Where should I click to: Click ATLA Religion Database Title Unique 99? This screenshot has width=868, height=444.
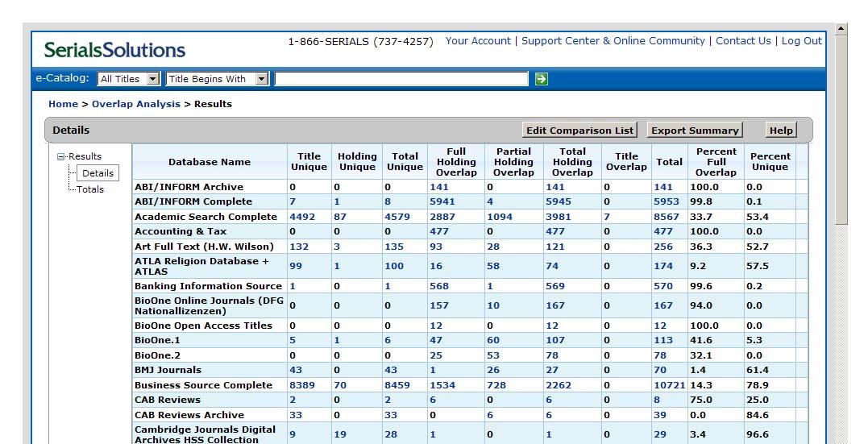click(296, 266)
